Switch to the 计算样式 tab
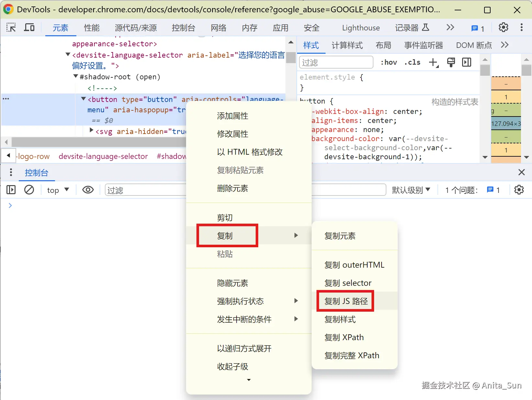 [347, 45]
